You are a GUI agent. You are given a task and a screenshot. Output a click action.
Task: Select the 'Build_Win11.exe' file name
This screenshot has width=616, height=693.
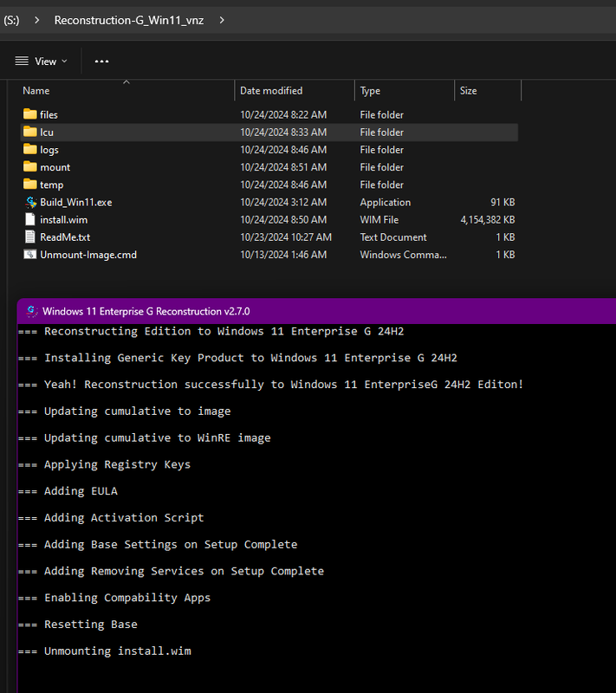pyautogui.click(x=76, y=202)
